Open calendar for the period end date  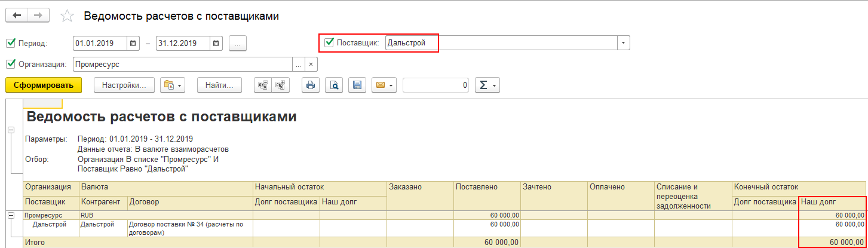click(x=216, y=43)
